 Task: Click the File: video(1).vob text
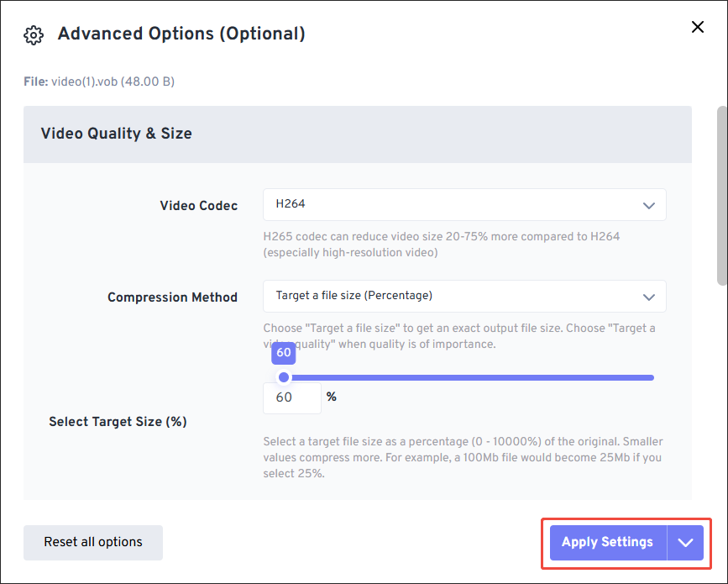99,82
